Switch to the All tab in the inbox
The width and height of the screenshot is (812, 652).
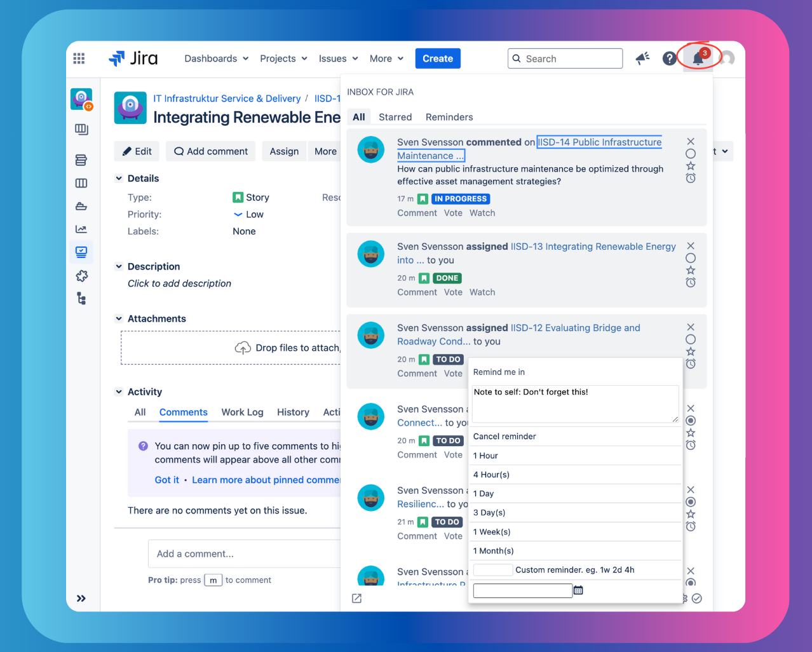tap(359, 117)
